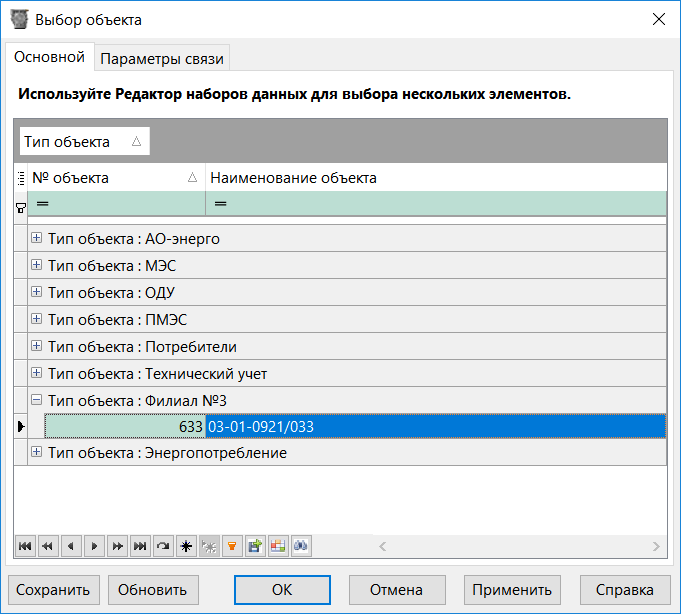Click the export icon with green arrow
The height and width of the screenshot is (614, 681).
coord(255,546)
